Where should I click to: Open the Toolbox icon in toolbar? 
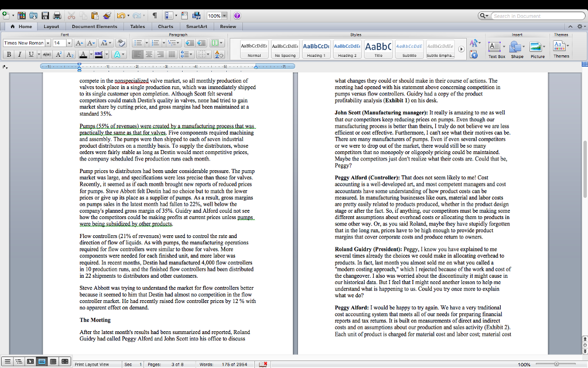184,16
